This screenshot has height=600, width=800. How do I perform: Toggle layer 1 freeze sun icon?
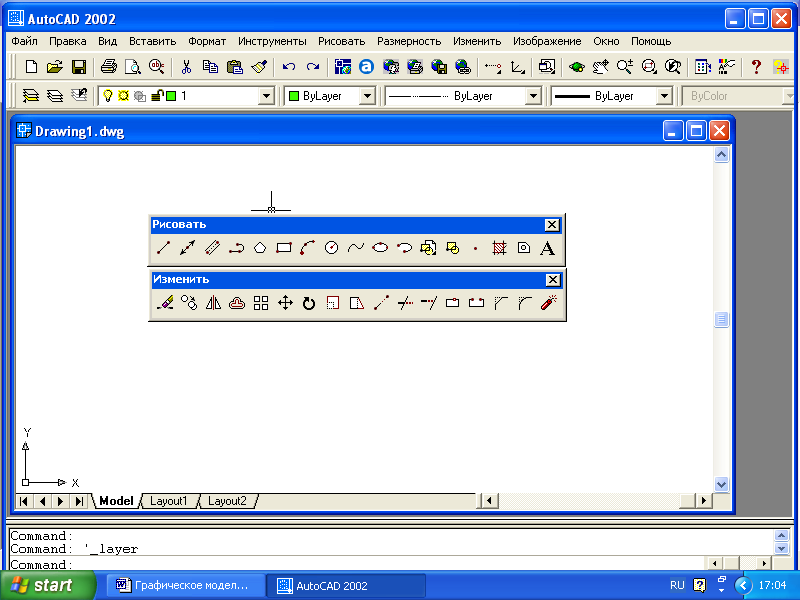123,95
